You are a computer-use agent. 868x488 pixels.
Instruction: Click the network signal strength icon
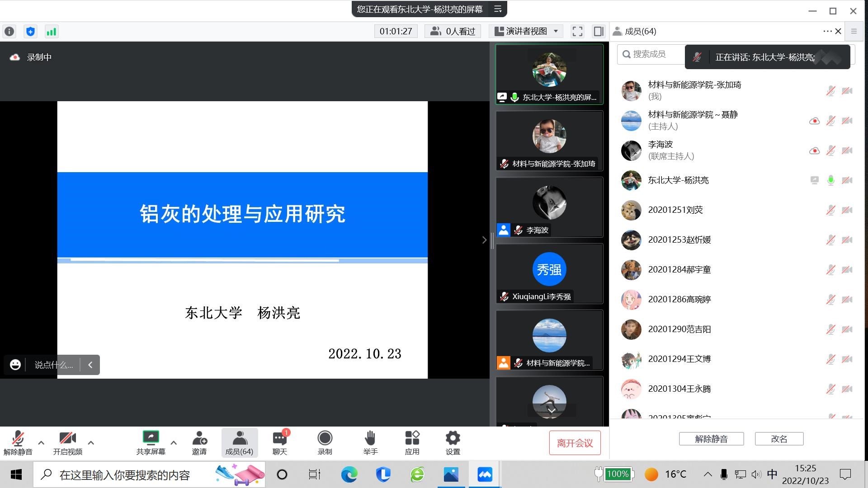(51, 32)
